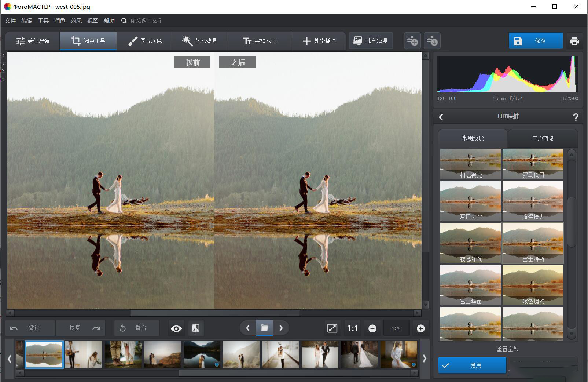Click the folder icon in the bottom toolbar
Image resolution: width=588 pixels, height=382 pixels.
[264, 328]
